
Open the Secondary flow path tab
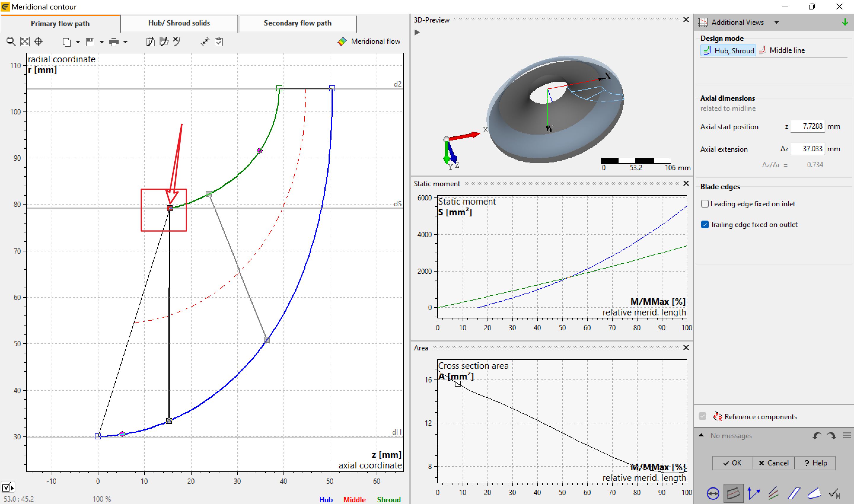[298, 23]
